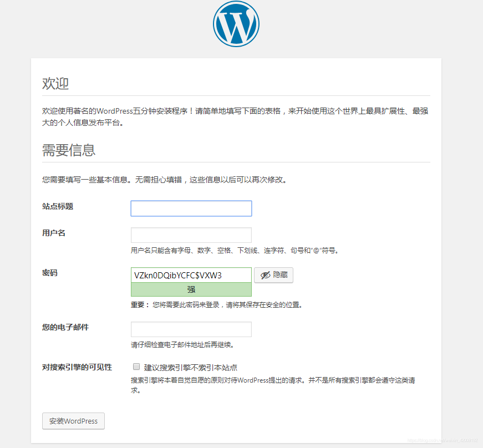Click the 需要信息 heading
Viewport: 483px width, 448px height.
click(69, 150)
